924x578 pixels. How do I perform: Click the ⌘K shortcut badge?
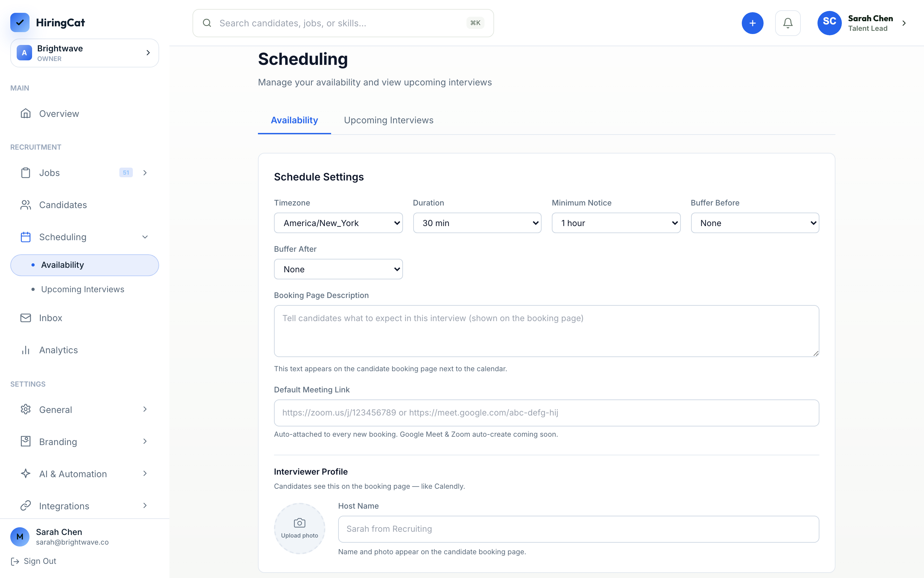click(475, 23)
